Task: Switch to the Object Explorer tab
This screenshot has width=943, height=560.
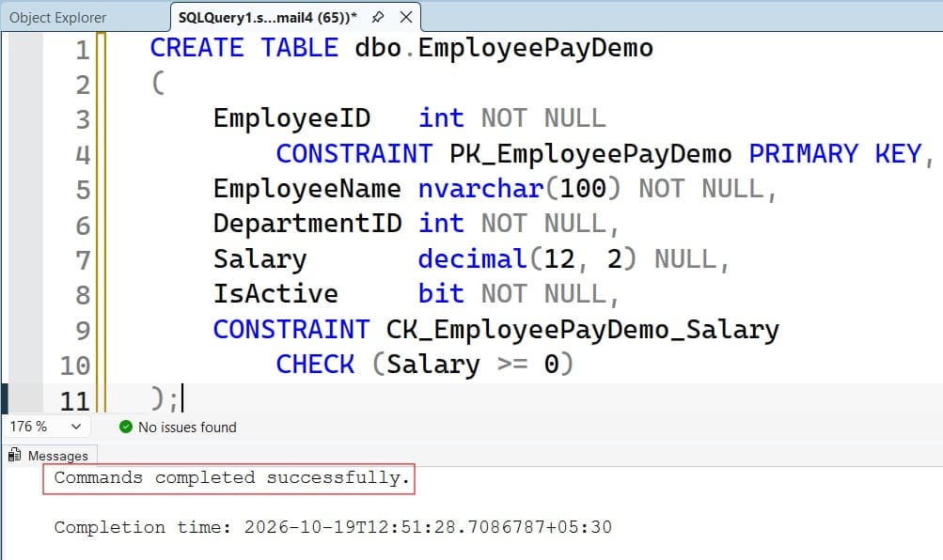Action: pyautogui.click(x=57, y=18)
